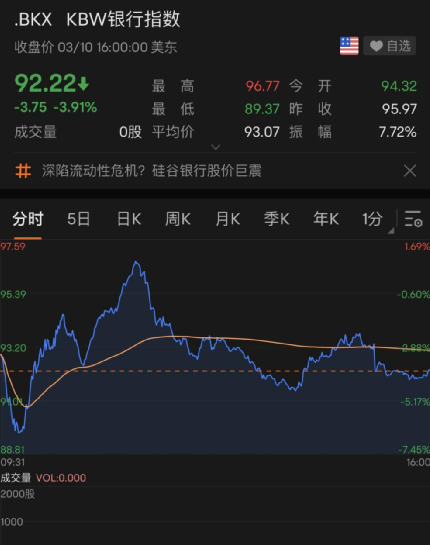
Task: Select the 分时 chart tab
Action: point(28,219)
